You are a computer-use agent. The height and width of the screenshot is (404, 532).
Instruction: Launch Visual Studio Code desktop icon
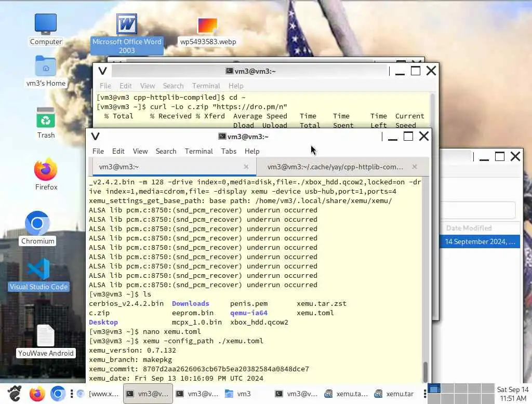(x=38, y=275)
